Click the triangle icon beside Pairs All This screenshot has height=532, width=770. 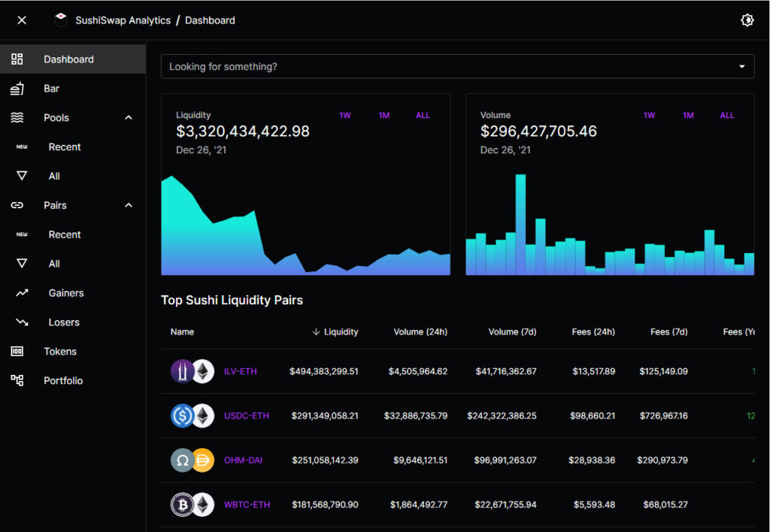point(22,264)
